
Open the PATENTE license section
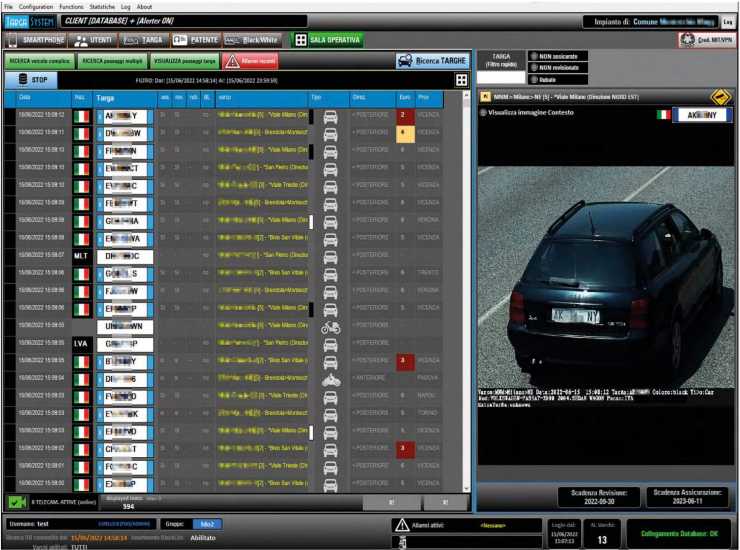pyautogui.click(x=194, y=40)
